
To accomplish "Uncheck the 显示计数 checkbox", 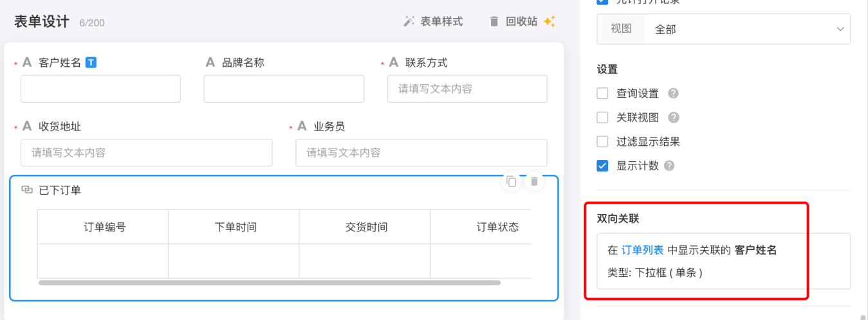I will point(602,166).
